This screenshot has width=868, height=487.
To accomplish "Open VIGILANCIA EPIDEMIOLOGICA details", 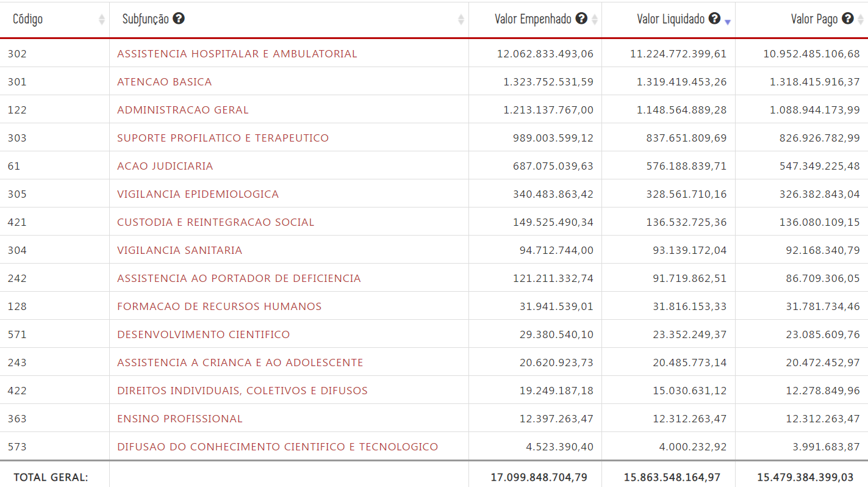I will click(x=198, y=194).
